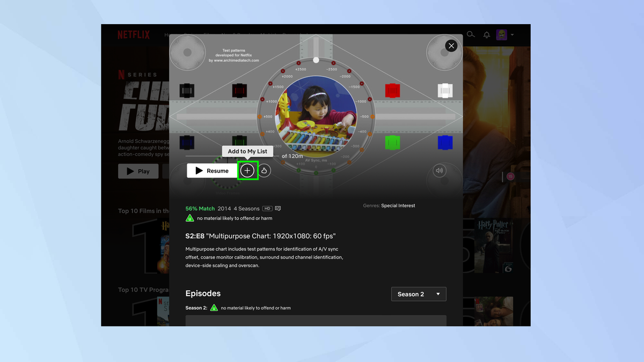This screenshot has height=362, width=644.
Task: Click the Resume button
Action: tap(212, 171)
